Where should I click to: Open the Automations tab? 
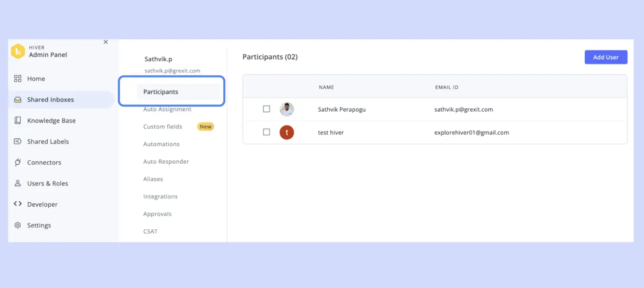(x=161, y=144)
